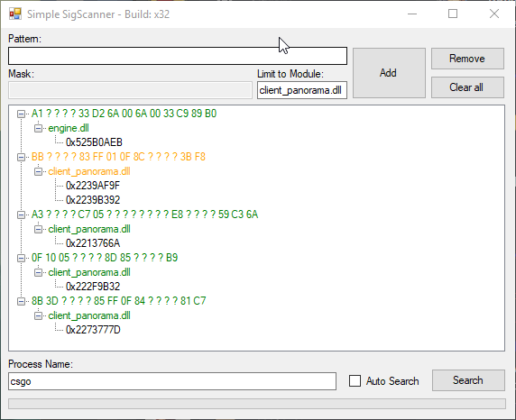The height and width of the screenshot is (420, 516).
Task: Select address 0x2273777D
Action: click(93, 330)
